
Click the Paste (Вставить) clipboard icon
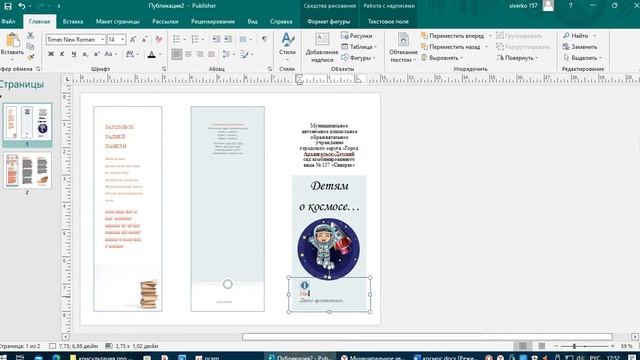point(12,41)
